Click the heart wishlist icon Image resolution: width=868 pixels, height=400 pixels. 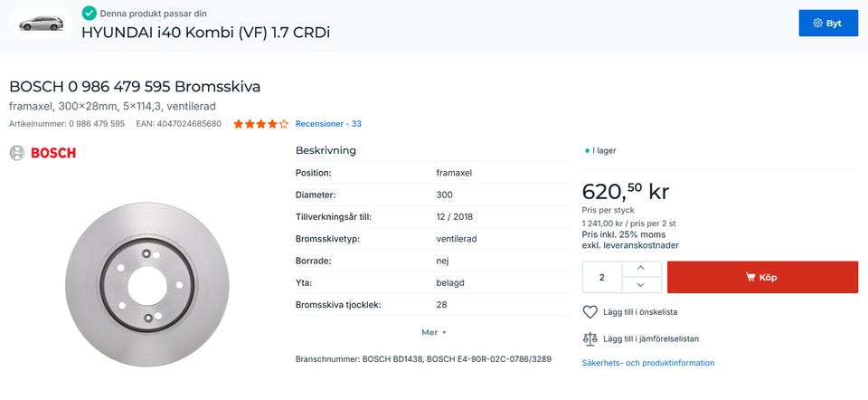tap(590, 312)
